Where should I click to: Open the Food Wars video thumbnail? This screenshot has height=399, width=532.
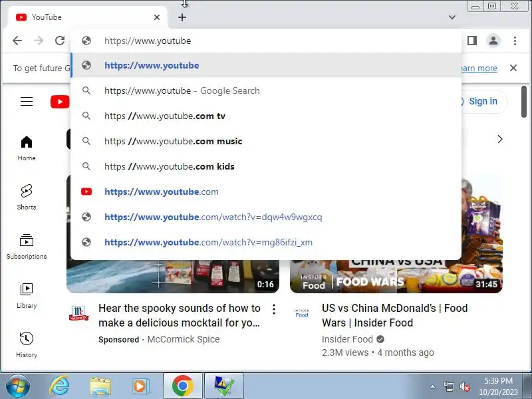396,276
